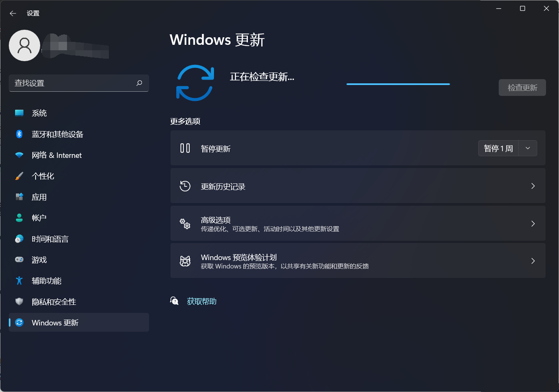Focus the 查找设置 search field

pos(79,83)
